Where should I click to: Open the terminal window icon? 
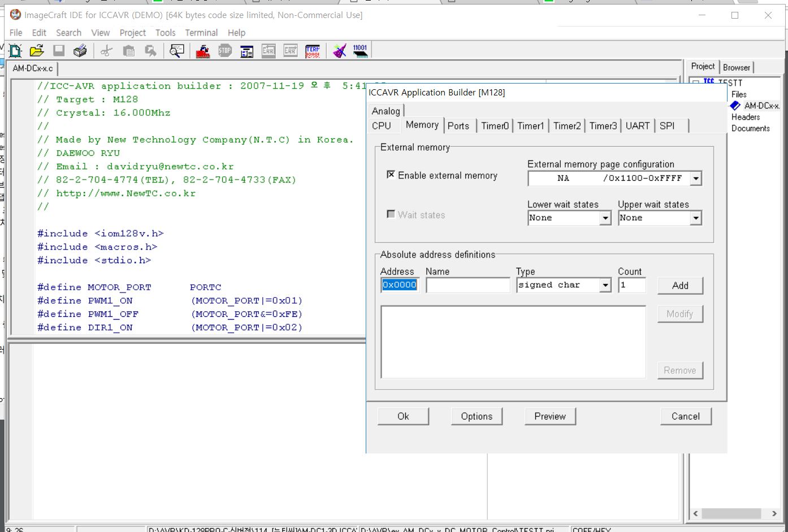coord(313,51)
